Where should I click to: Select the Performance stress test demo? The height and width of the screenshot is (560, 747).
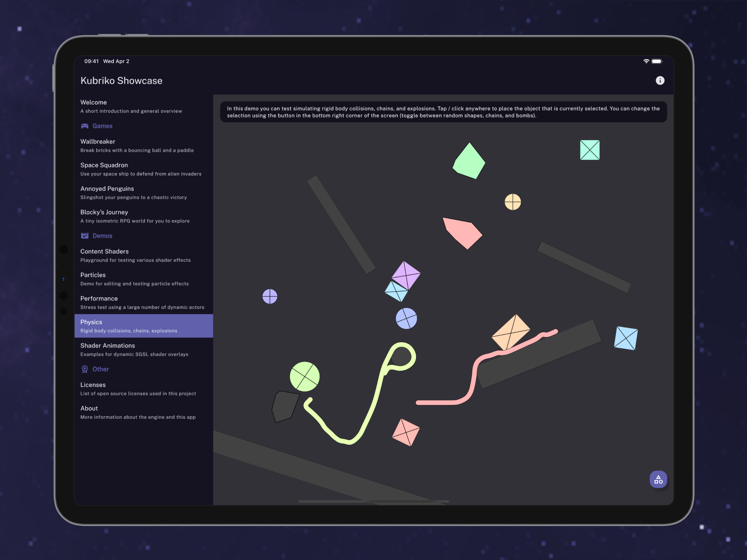[144, 303]
